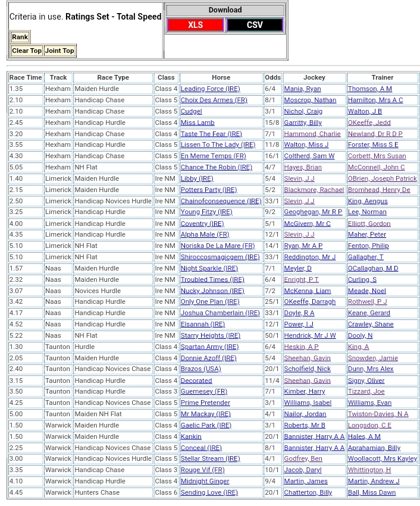View trainer Twiston-Davies, N A
420x506 pixels.
(x=378, y=414)
